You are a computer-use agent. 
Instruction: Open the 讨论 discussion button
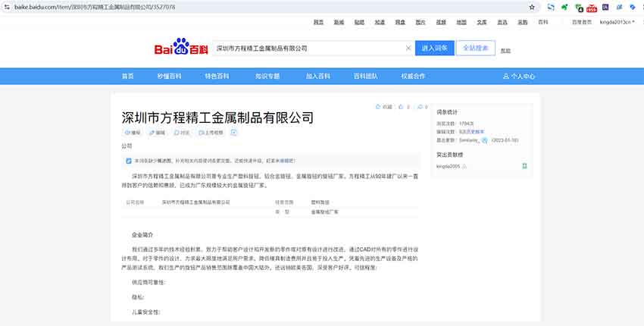coord(182,133)
